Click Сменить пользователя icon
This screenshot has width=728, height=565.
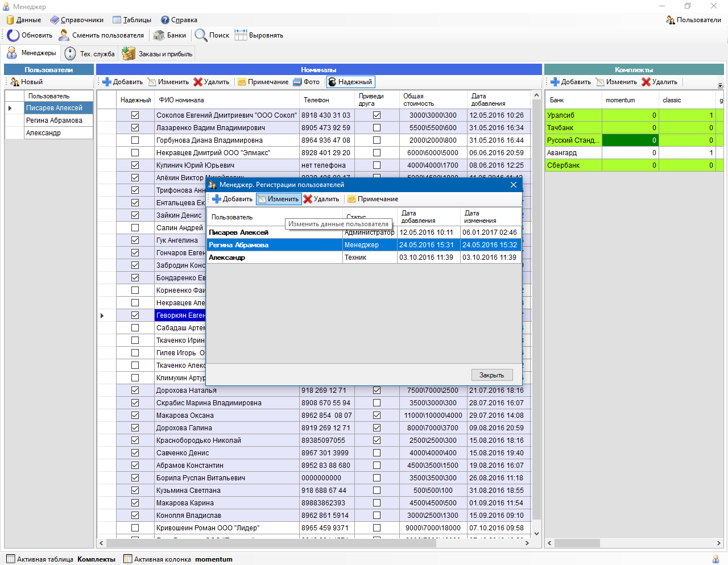pos(64,35)
